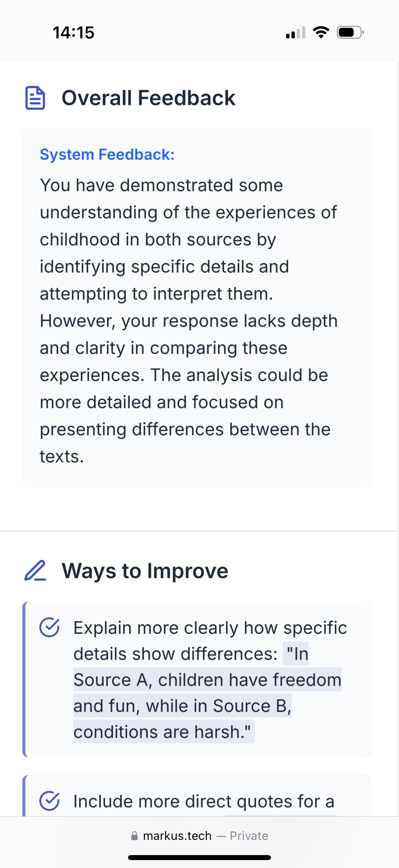
Task: Click the pencil icon beside Ways to Improve
Action: click(35, 571)
